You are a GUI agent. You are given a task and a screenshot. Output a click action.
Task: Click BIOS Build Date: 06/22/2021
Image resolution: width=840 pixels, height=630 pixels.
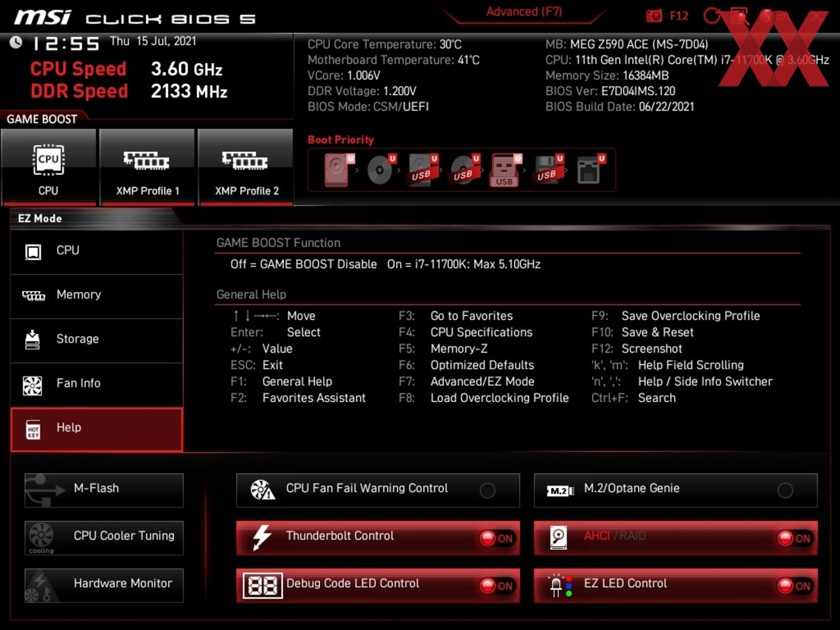[619, 107]
